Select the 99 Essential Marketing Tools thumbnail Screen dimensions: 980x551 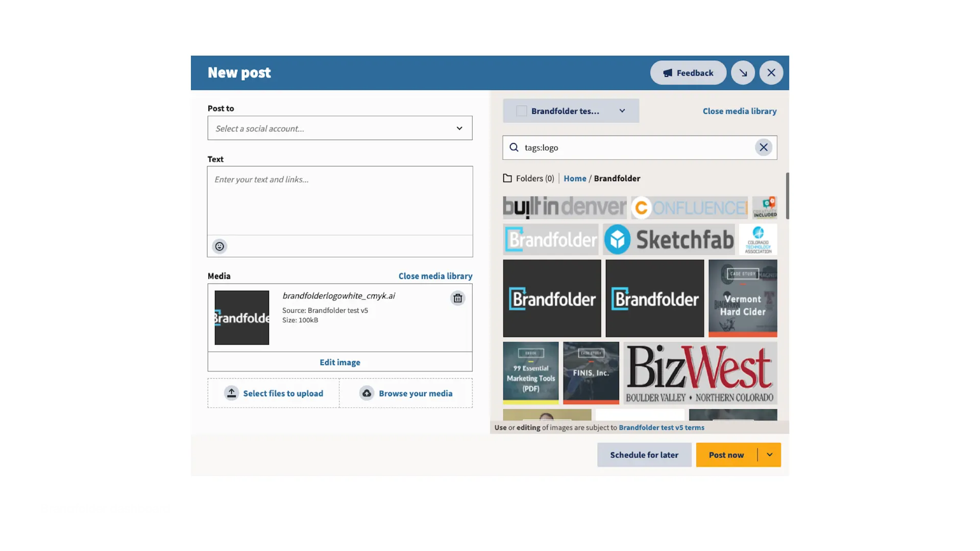click(531, 373)
